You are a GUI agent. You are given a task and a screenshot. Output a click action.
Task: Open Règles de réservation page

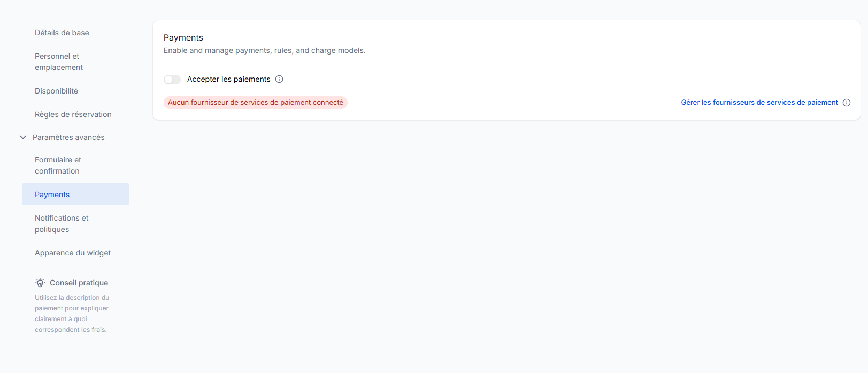pyautogui.click(x=73, y=114)
